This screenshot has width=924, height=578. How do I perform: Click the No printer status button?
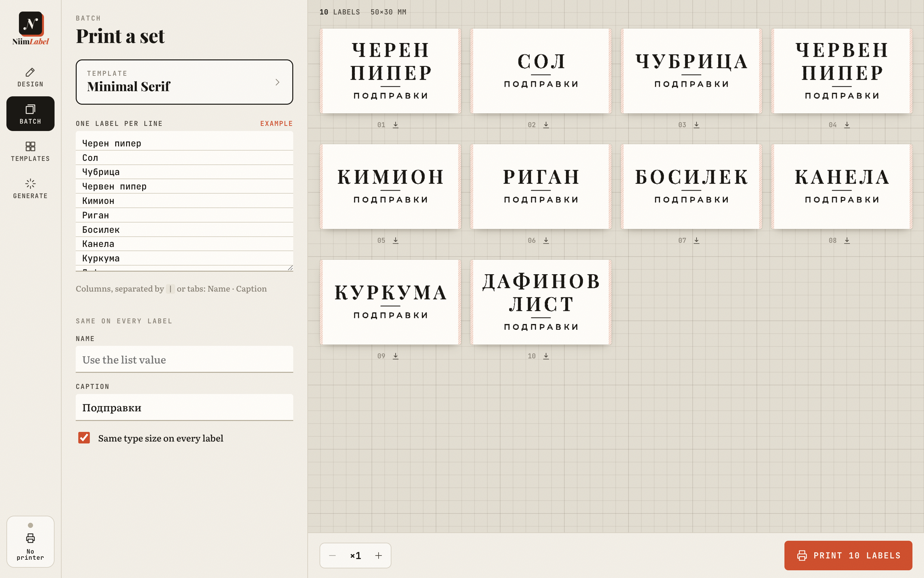(30, 541)
